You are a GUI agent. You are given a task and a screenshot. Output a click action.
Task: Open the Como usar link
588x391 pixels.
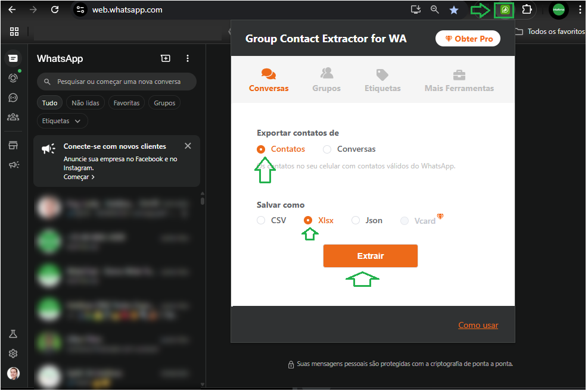(x=478, y=325)
